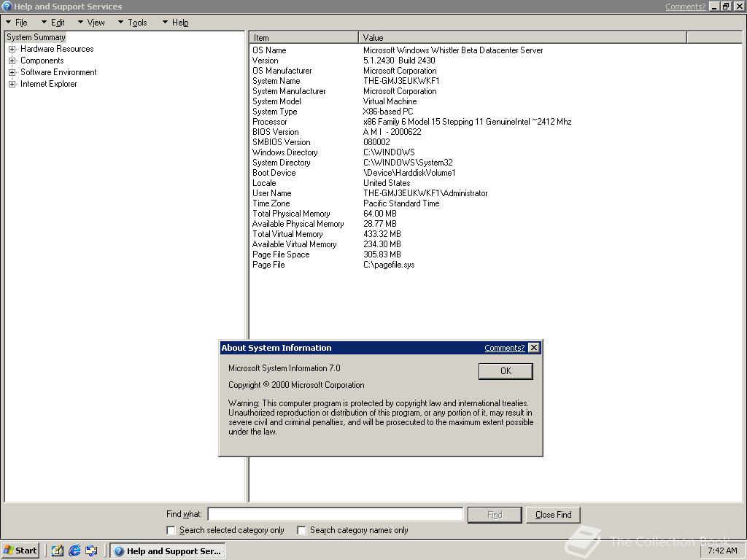The width and height of the screenshot is (747, 560).
Task: Select the Page File Space item
Action: (x=281, y=254)
